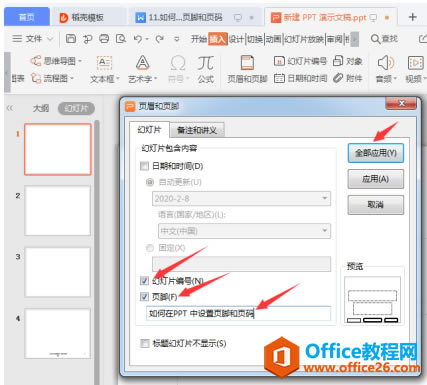
Task: Click the 页眉和页脚 header and footer icon
Action: tap(247, 63)
